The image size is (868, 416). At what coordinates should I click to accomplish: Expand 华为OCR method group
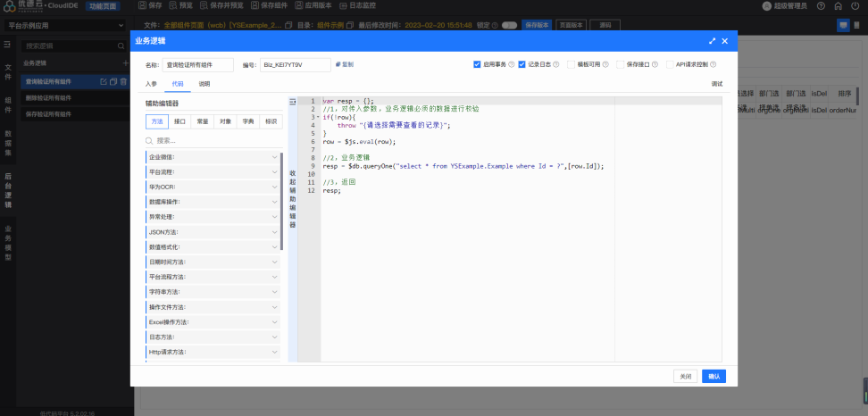pos(213,187)
